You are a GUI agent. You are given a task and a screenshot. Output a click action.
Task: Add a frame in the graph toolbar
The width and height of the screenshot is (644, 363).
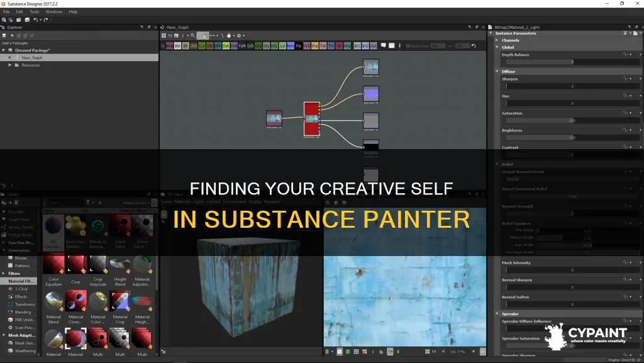click(x=391, y=45)
